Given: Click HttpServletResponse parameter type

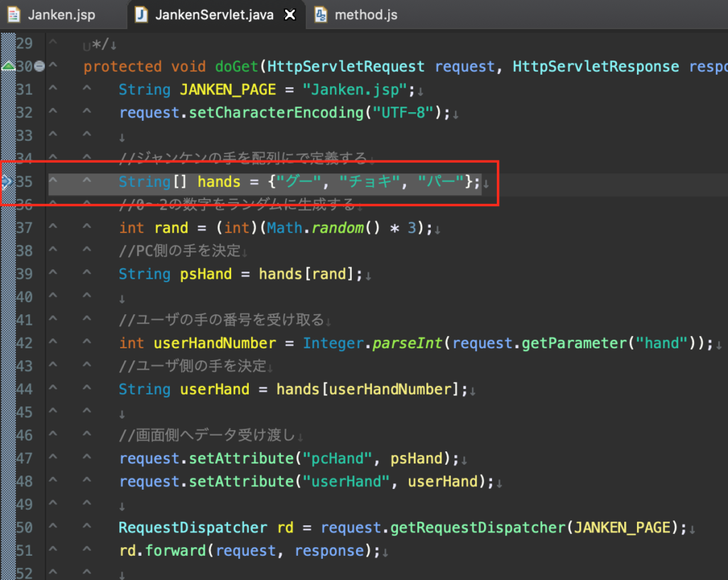Looking at the screenshot, I should [x=596, y=66].
